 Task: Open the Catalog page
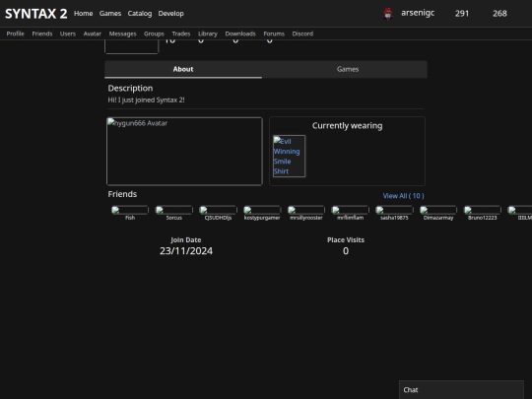[x=140, y=14]
